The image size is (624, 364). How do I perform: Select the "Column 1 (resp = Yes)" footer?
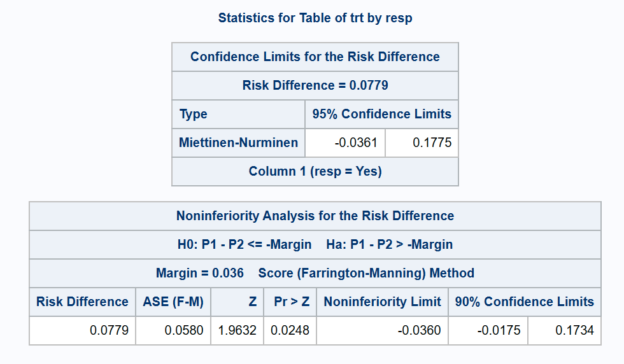point(315,172)
